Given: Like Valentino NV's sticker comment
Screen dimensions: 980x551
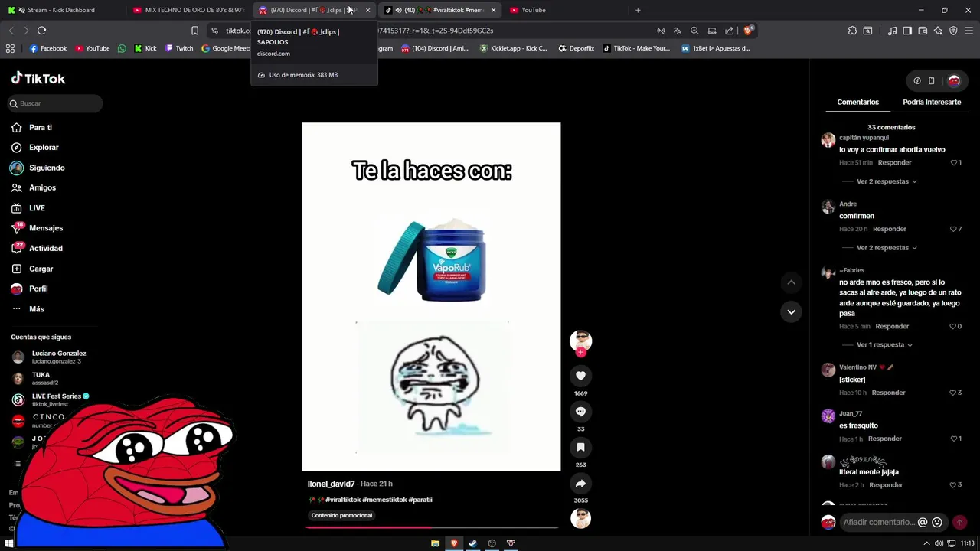Looking at the screenshot, I should 954,393.
